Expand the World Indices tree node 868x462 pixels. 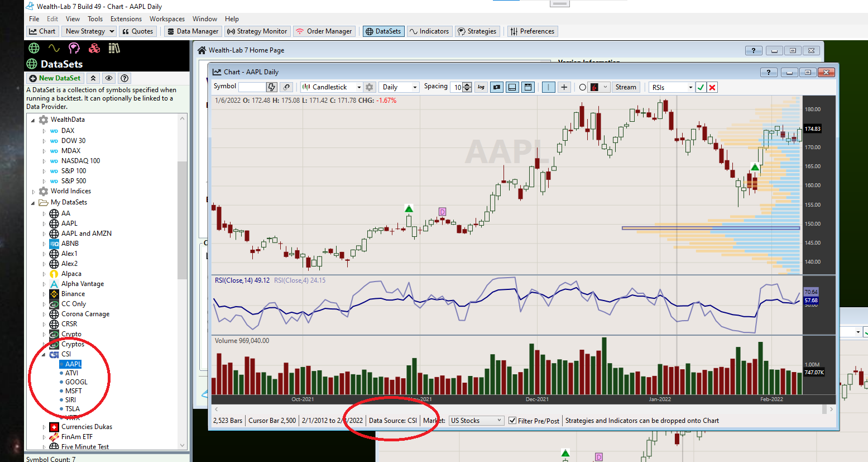point(33,192)
